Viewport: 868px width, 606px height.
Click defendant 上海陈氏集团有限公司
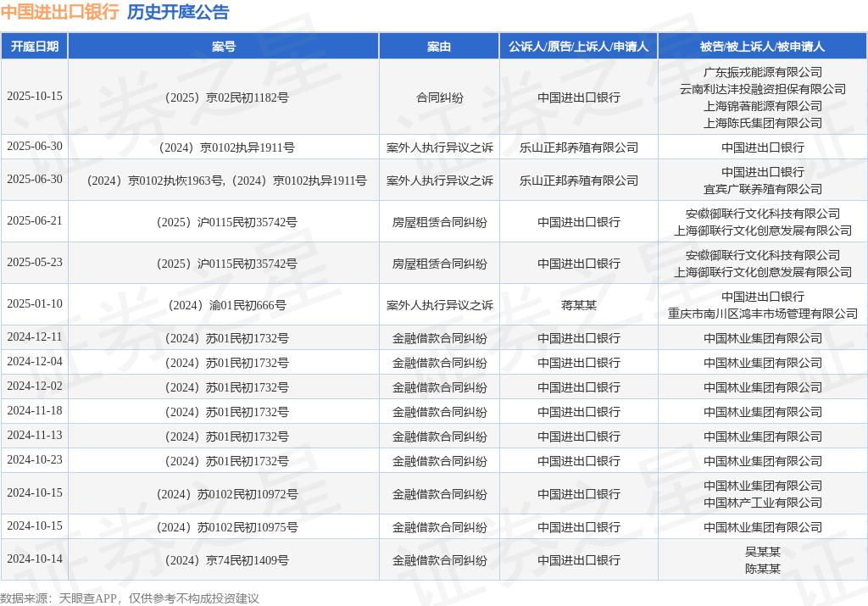pos(763,123)
